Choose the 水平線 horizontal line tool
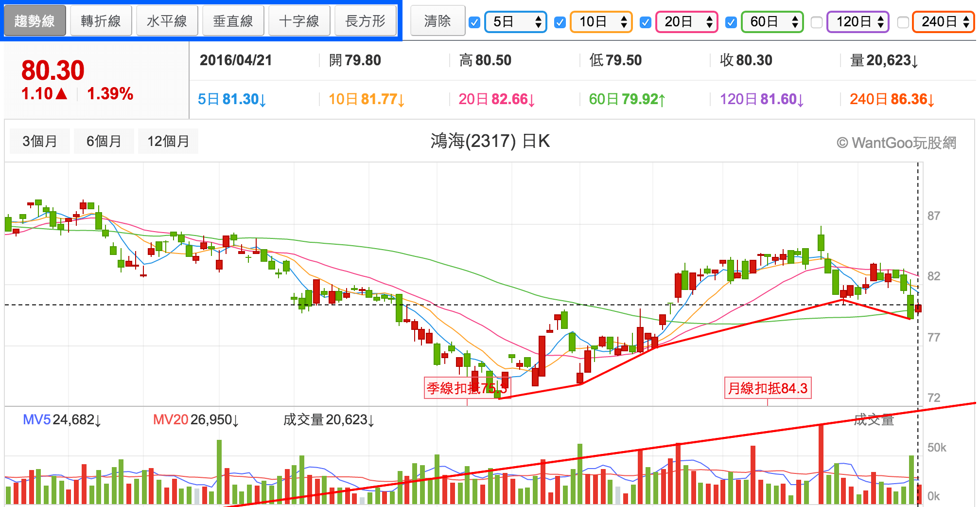Image resolution: width=980 pixels, height=507 pixels. (x=167, y=21)
